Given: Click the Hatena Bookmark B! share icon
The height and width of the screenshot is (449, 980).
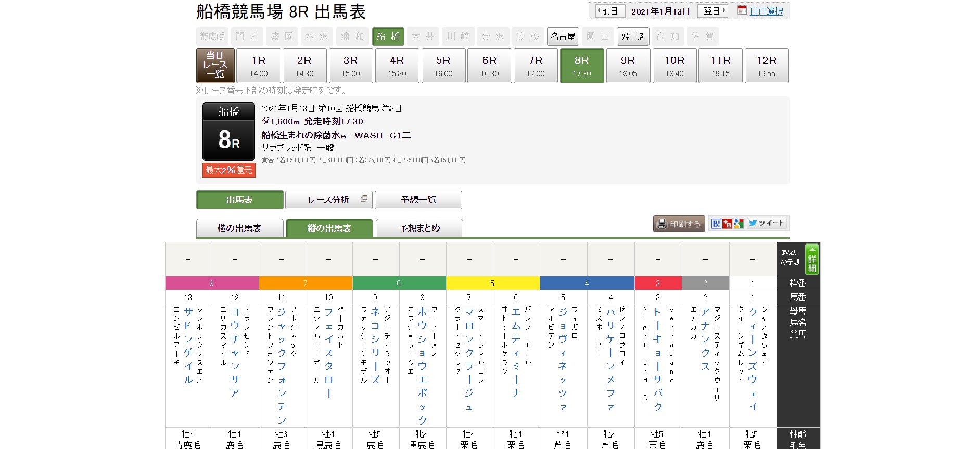Looking at the screenshot, I should point(716,224).
